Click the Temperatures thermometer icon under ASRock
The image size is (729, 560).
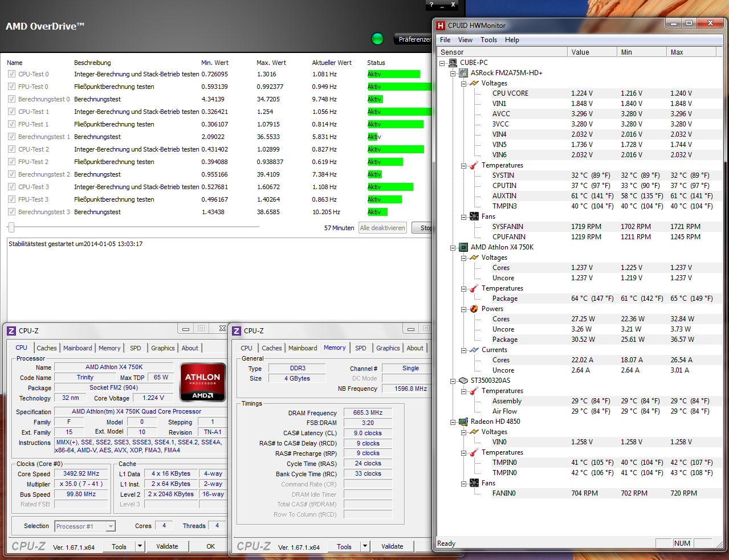474,165
